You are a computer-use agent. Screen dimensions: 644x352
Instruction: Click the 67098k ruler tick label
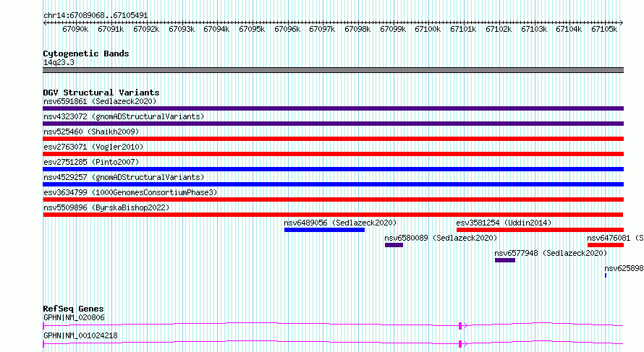click(x=357, y=29)
